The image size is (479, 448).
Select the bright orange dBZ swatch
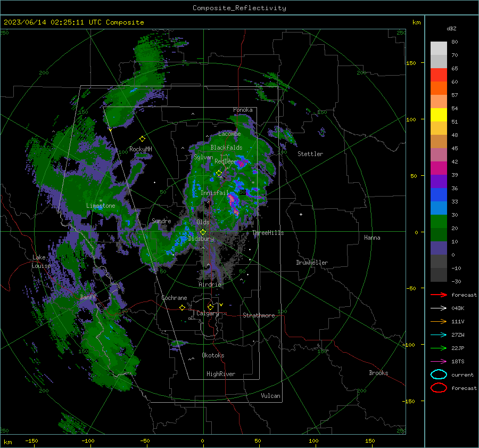(x=439, y=88)
